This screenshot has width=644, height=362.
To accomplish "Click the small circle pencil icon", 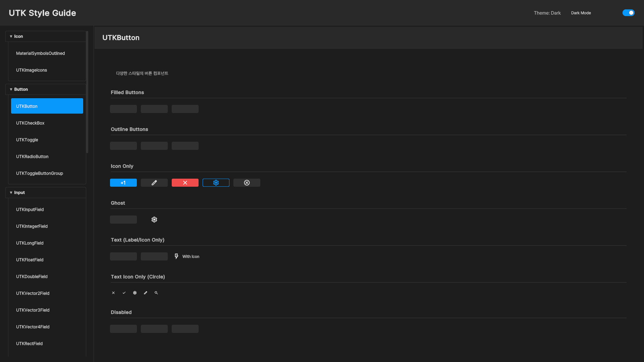I will coord(145,293).
